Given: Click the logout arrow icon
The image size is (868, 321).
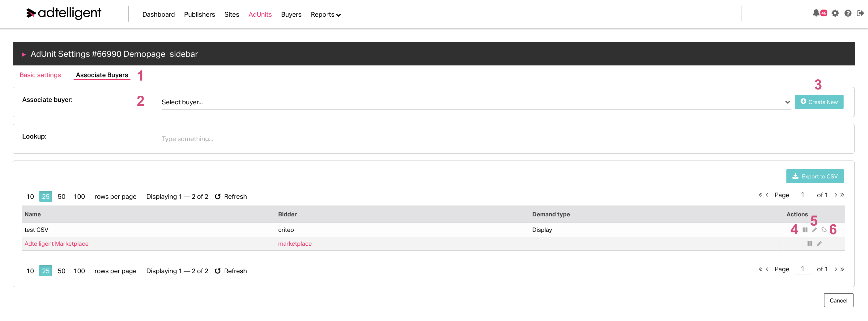Looking at the screenshot, I should click(860, 13).
